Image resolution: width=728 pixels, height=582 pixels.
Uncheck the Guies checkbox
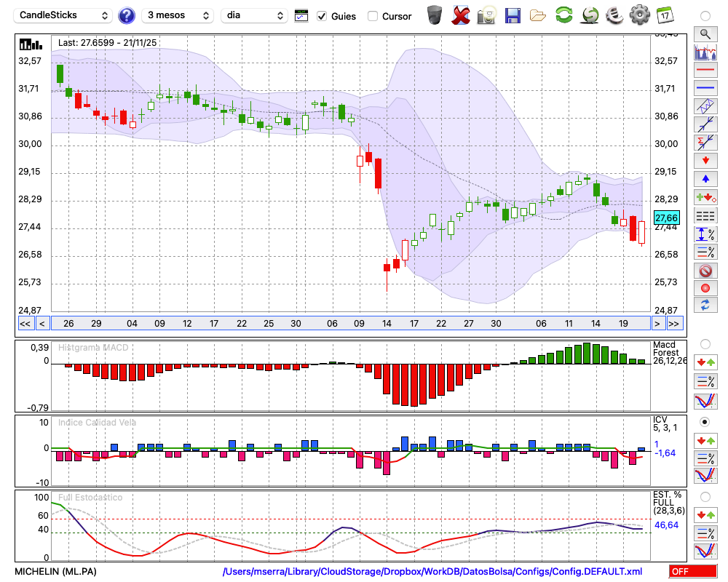coord(322,16)
